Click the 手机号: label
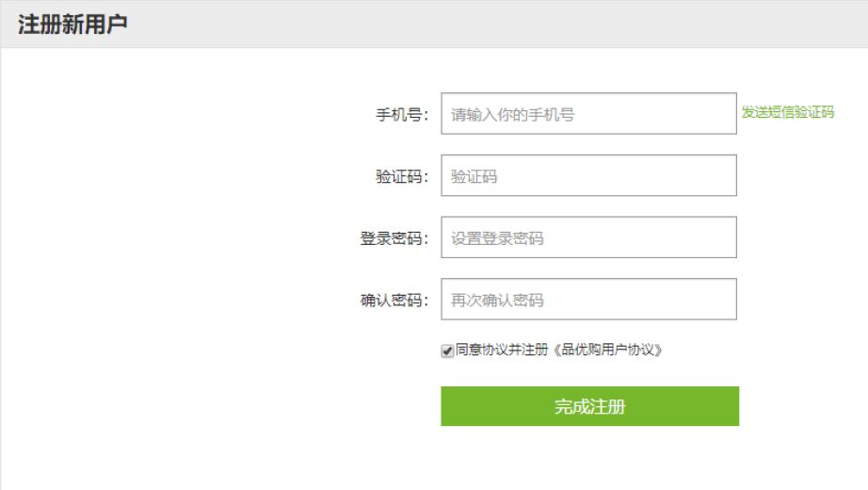This screenshot has width=868, height=490. (402, 115)
